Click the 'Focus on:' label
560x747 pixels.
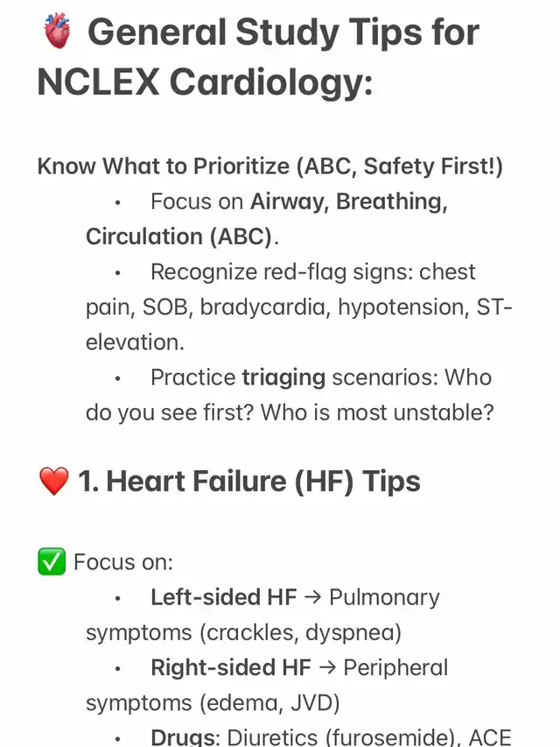click(x=123, y=562)
